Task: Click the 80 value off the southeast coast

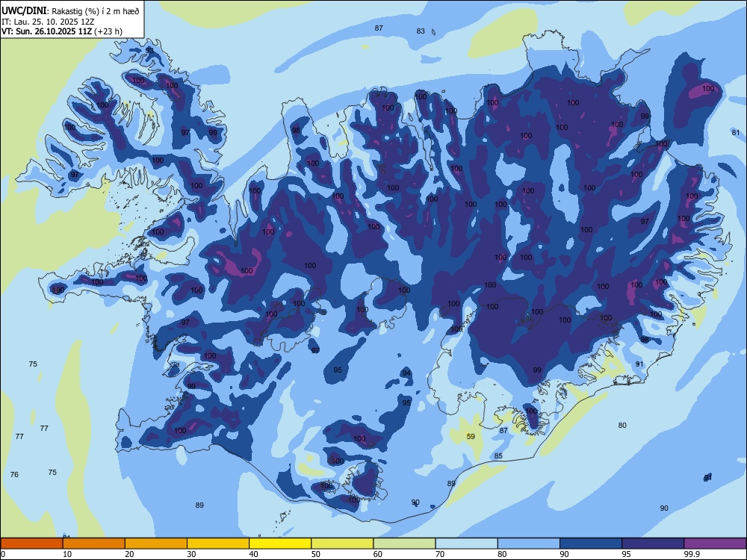Action: click(x=622, y=426)
